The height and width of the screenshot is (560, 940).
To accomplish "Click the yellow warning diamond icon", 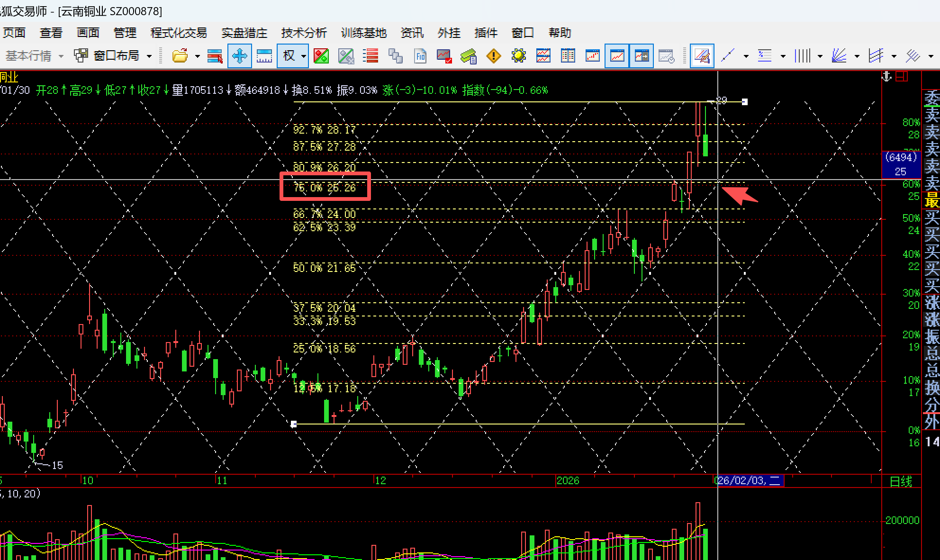I will (493, 56).
